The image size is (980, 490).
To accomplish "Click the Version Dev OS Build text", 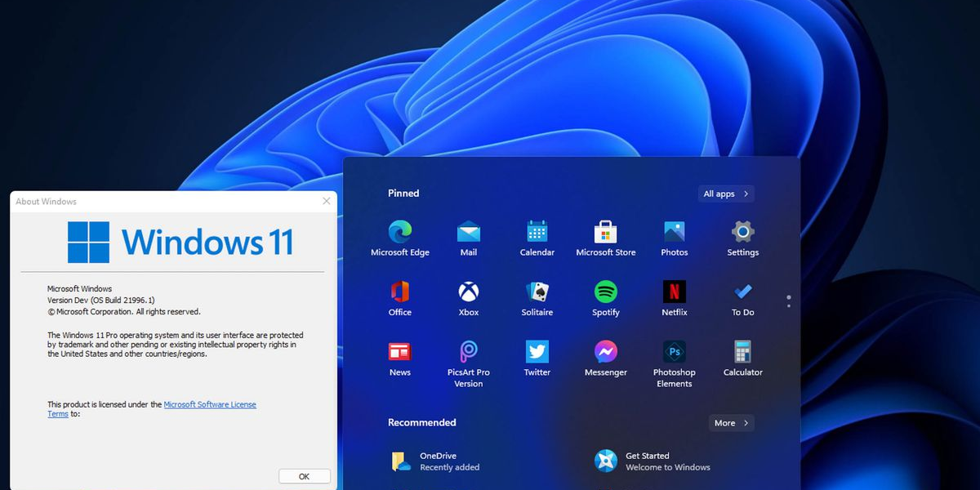I will [101, 301].
